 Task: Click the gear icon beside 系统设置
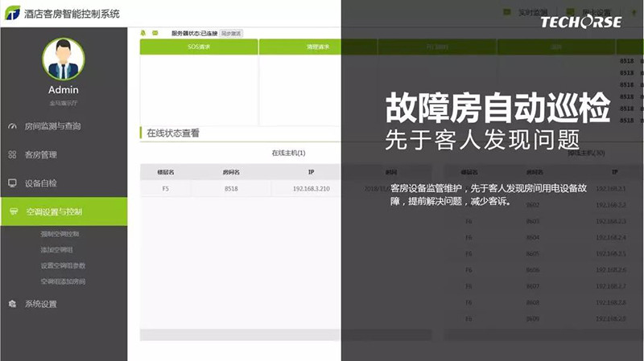[12, 304]
